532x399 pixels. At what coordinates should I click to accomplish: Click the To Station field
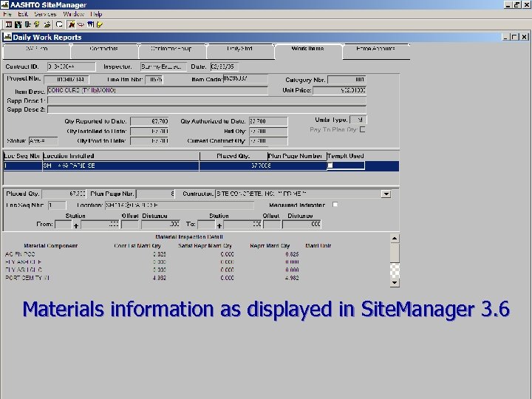(x=206, y=225)
